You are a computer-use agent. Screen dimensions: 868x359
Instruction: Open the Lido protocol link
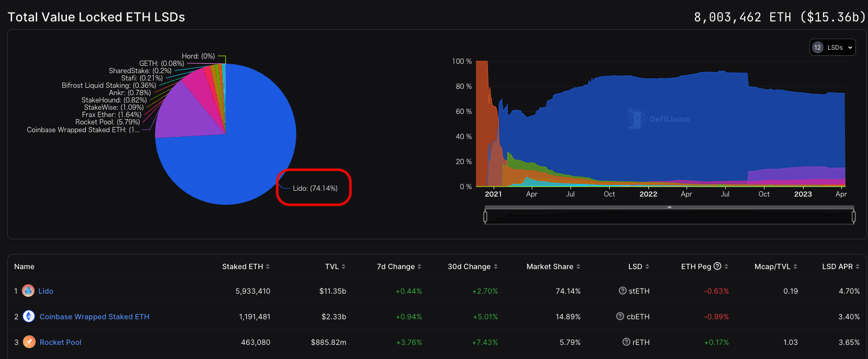point(46,291)
